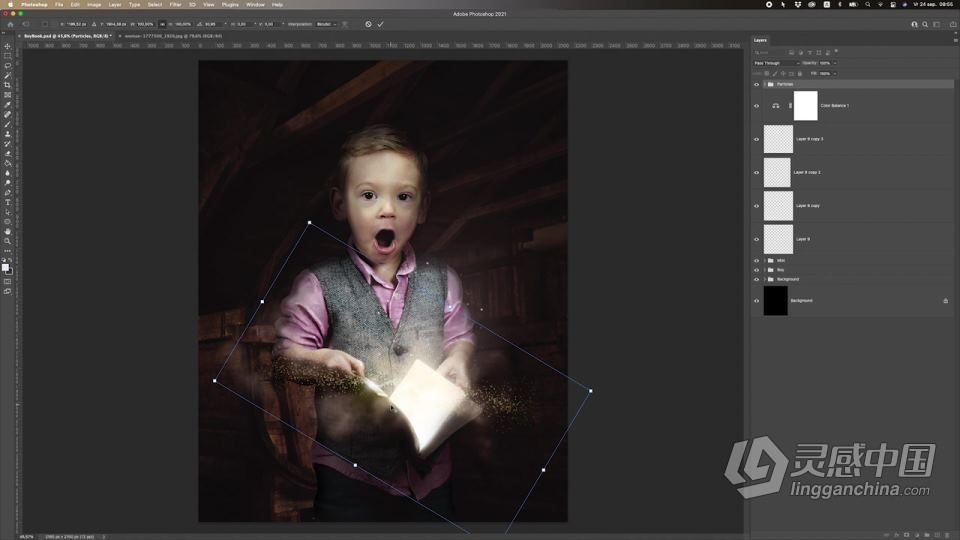Select the Crop tool
The width and height of the screenshot is (960, 540).
7,86
